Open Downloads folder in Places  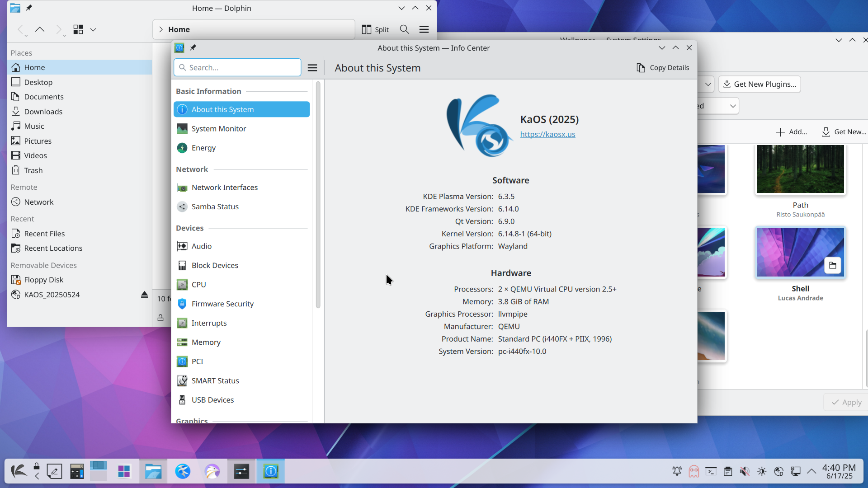(80, 112)
